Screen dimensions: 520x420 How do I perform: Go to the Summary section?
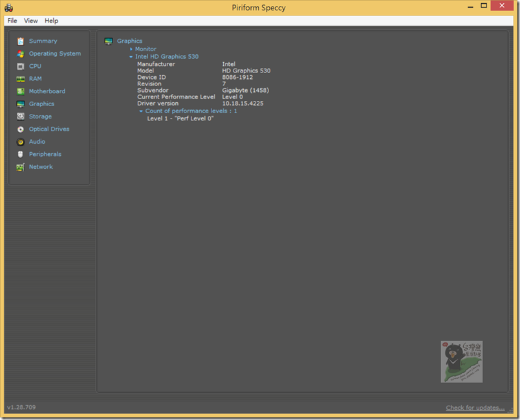click(43, 41)
